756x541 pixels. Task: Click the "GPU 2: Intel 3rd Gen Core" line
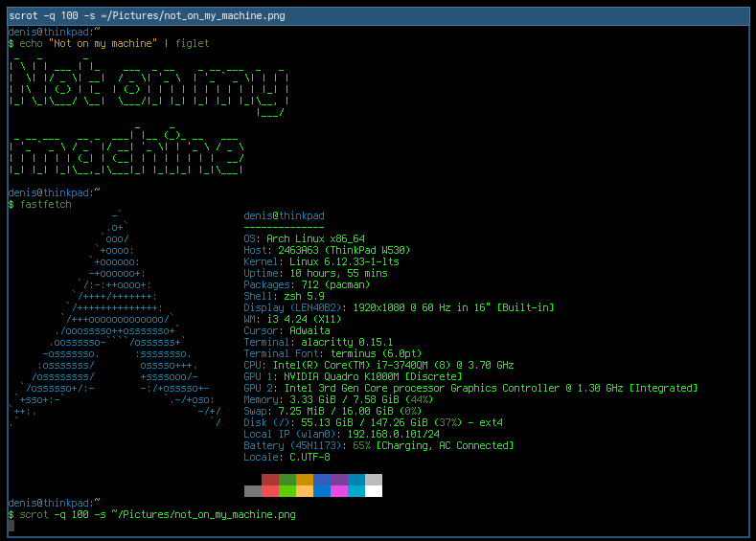(x=470, y=389)
